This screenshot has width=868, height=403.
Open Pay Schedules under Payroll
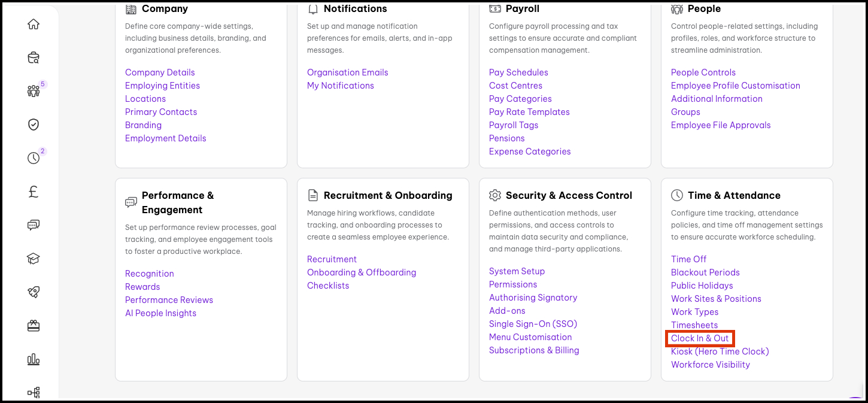point(518,72)
